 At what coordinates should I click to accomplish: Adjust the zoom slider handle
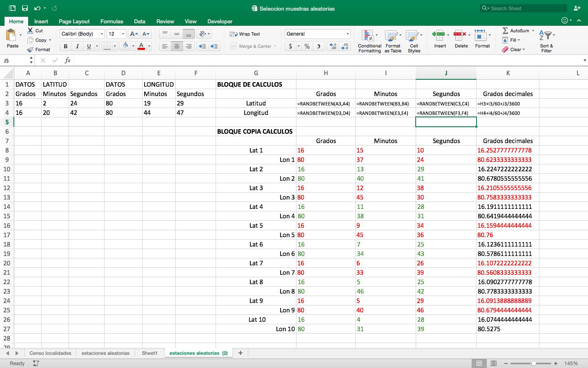click(x=533, y=363)
